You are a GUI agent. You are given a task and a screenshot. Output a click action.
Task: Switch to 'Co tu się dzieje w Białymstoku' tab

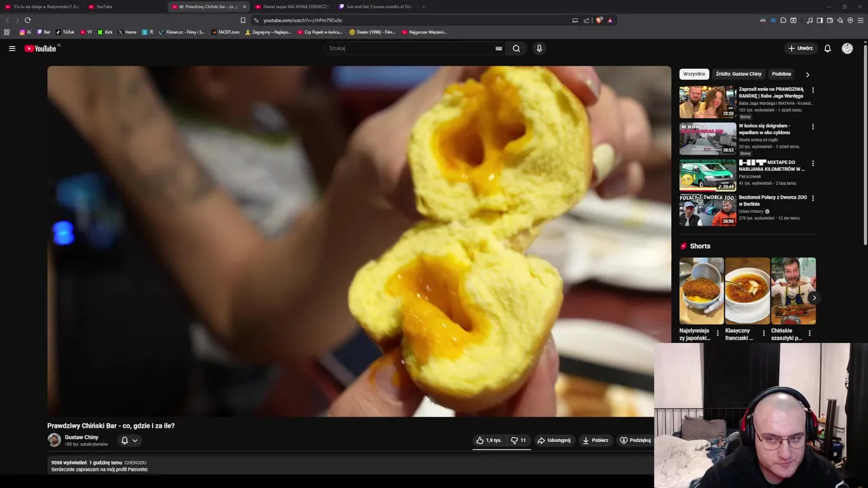[x=42, y=7]
